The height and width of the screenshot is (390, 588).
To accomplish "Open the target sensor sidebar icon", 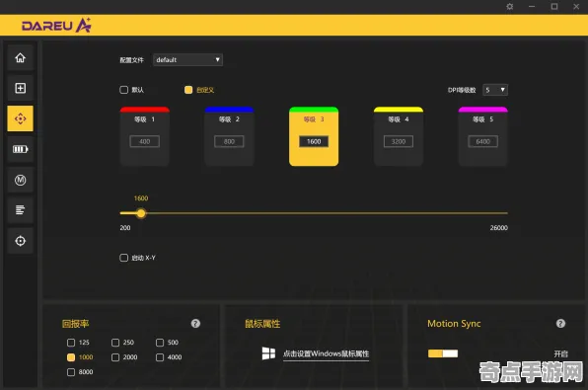I will tap(21, 241).
